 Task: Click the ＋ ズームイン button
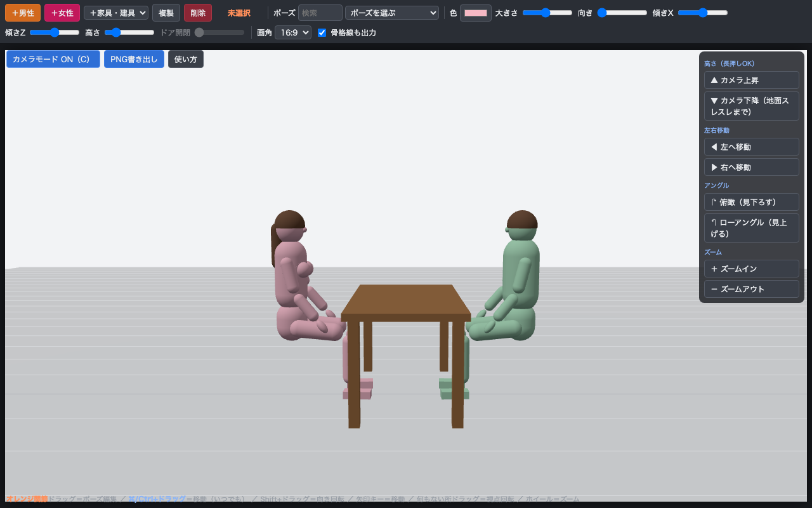752,269
